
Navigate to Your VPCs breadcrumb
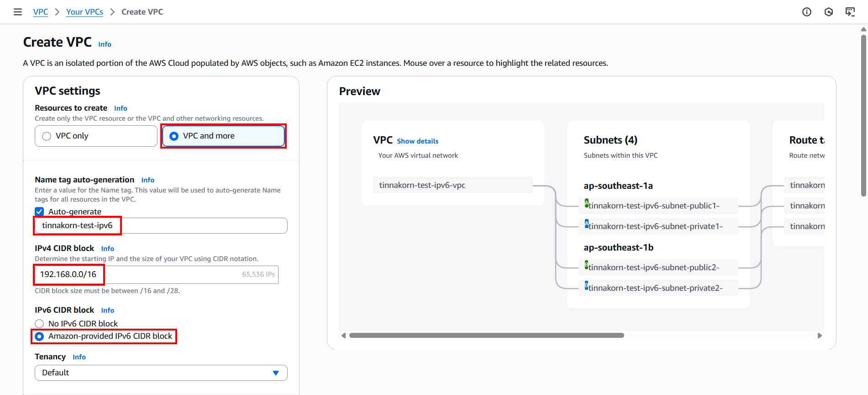tap(84, 12)
